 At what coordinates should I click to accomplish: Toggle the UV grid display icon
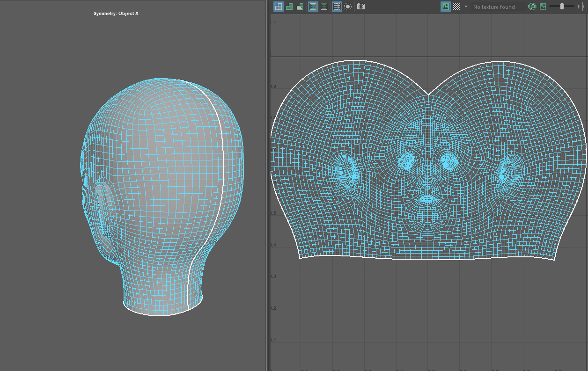click(x=337, y=7)
